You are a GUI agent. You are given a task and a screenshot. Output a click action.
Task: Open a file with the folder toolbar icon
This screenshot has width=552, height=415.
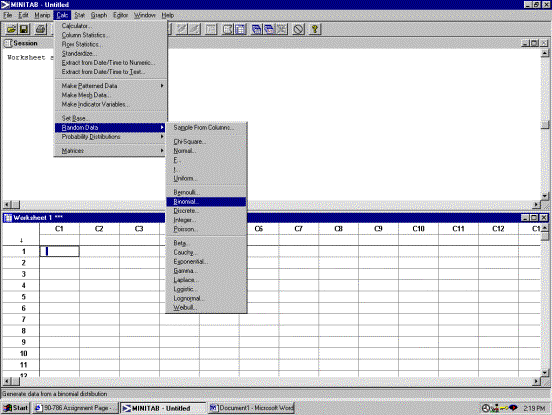pyautogui.click(x=12, y=29)
